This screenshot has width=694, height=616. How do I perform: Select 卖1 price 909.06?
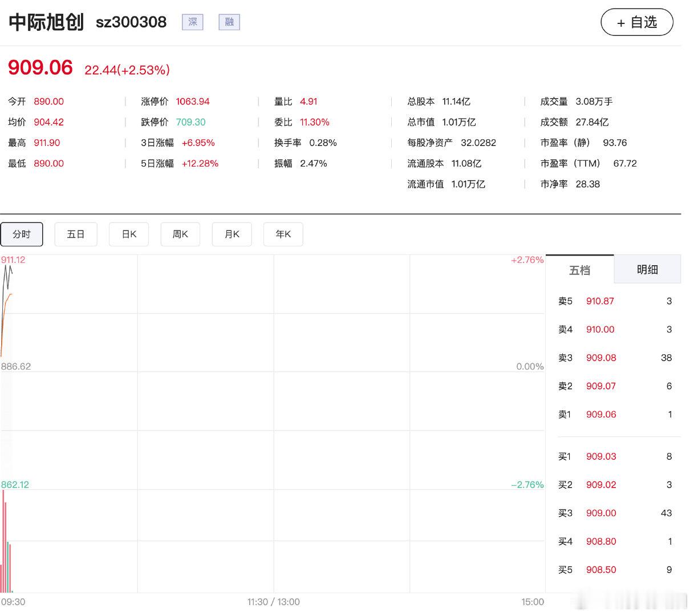601,414
